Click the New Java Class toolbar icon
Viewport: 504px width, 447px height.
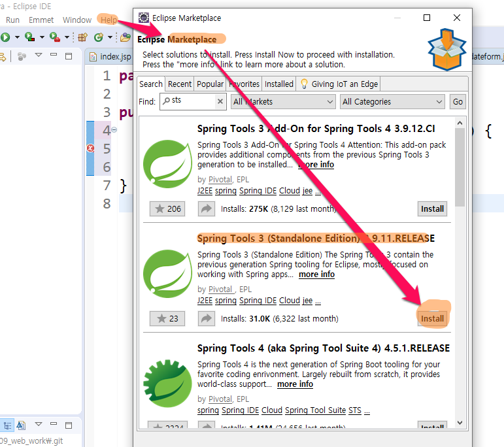[98, 37]
